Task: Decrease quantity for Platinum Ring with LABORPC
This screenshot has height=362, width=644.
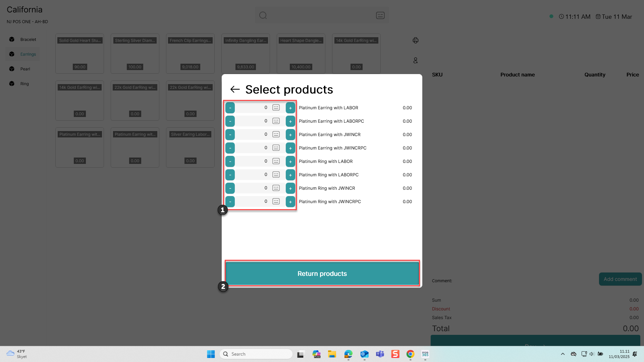Action: point(230,175)
